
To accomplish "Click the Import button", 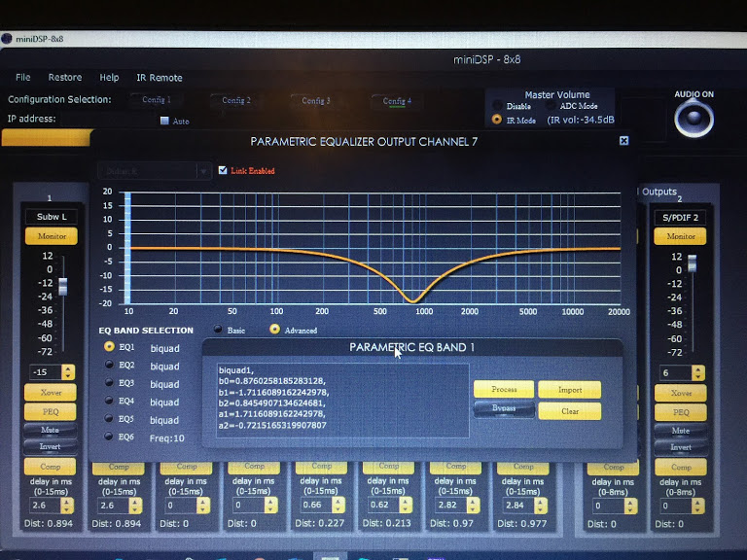I will click(570, 390).
